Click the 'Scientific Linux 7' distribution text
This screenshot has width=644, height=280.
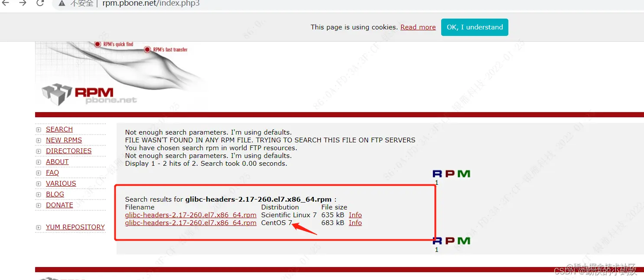[x=289, y=215]
